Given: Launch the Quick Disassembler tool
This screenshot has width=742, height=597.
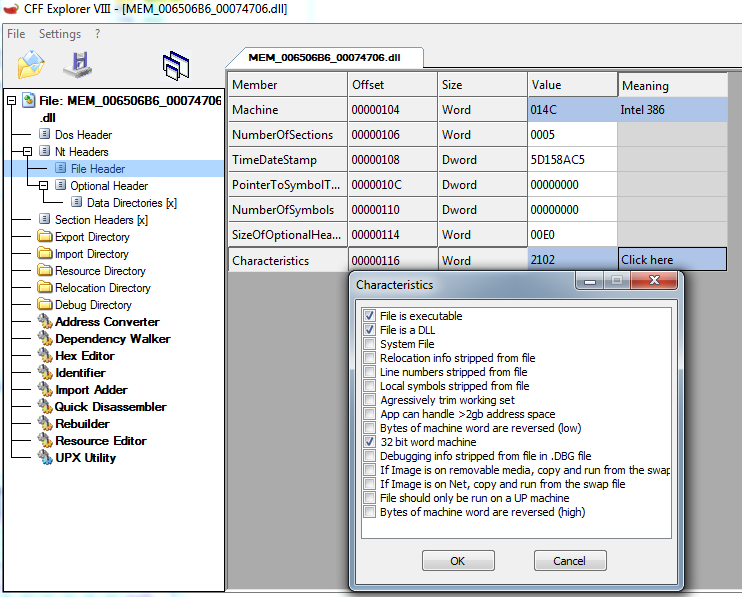Looking at the screenshot, I should [110, 407].
